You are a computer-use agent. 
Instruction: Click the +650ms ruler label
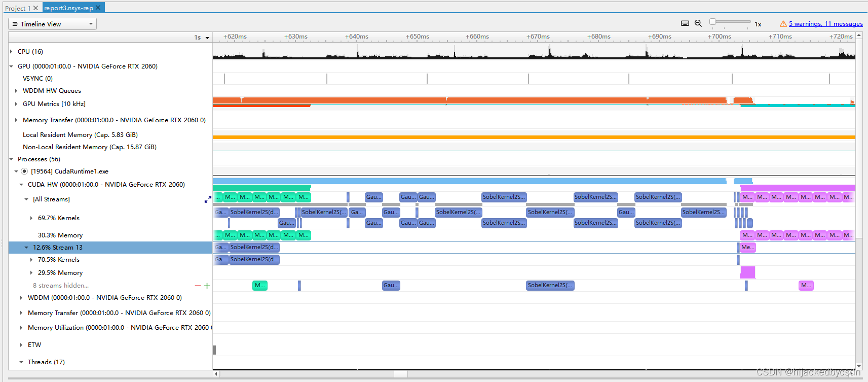coord(418,37)
